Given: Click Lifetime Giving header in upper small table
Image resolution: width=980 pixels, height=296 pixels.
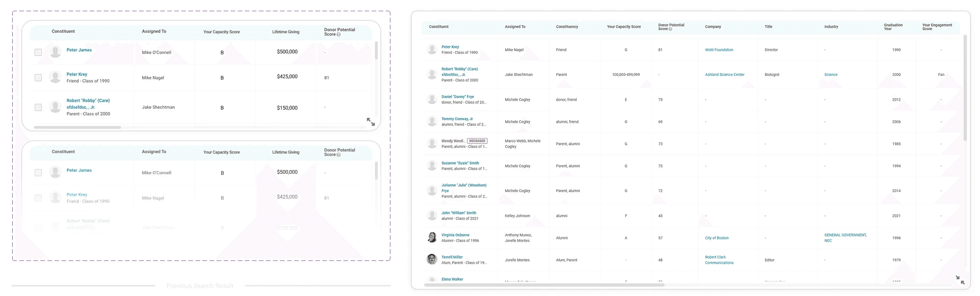Looking at the screenshot, I should (286, 32).
